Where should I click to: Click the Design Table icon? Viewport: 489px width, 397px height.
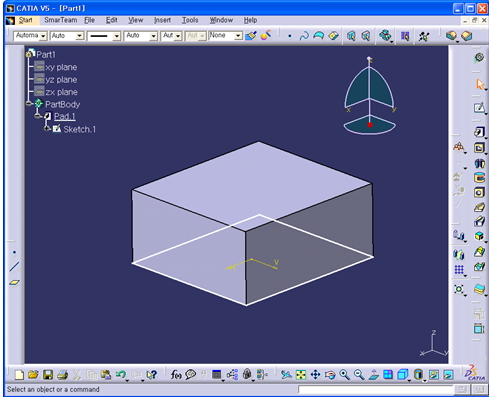(217, 375)
